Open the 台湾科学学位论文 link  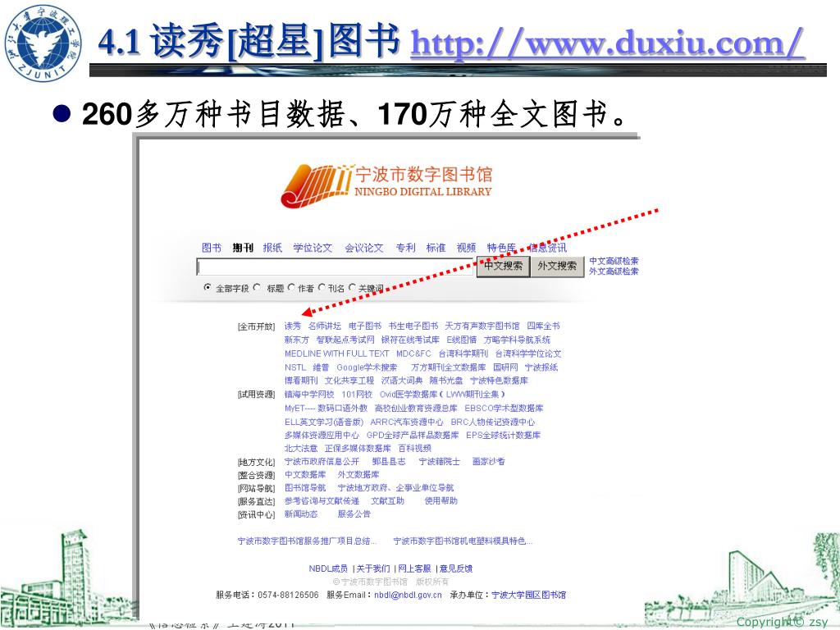(x=528, y=354)
